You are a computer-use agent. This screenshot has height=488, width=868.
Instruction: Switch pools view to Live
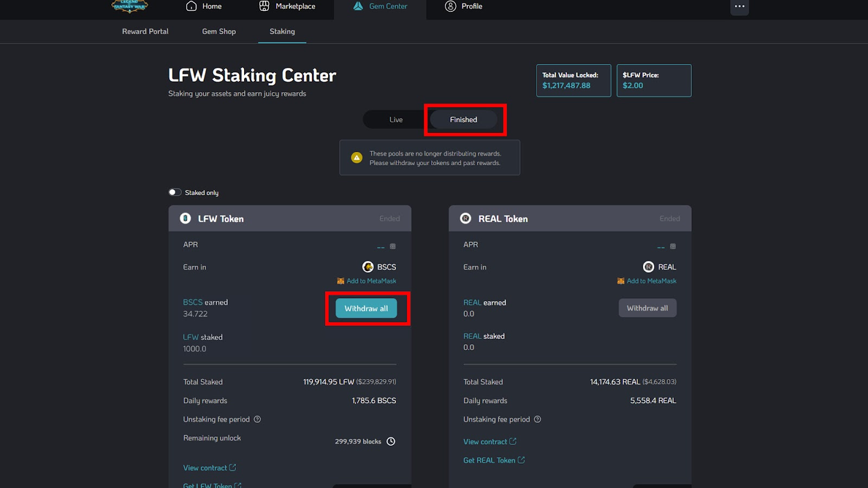396,120
